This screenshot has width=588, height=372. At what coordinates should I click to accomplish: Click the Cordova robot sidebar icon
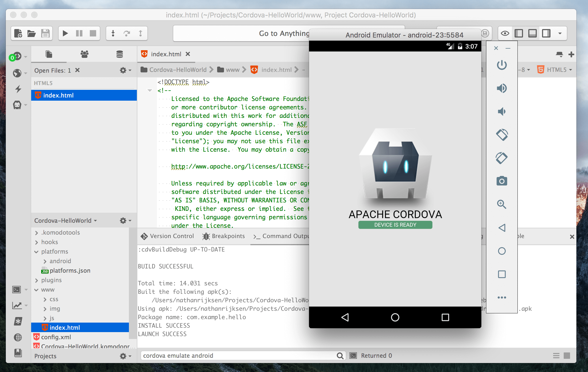click(17, 105)
